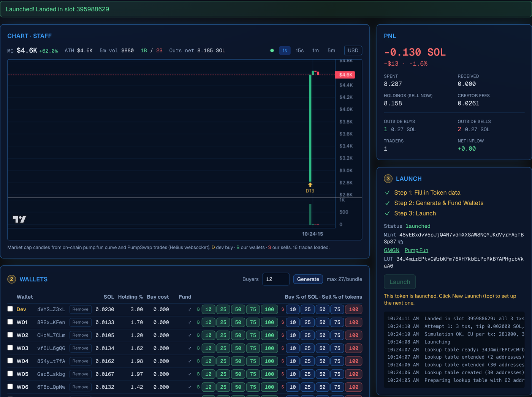
Task: Click the TradingView logo on the chart
Action: point(19,219)
